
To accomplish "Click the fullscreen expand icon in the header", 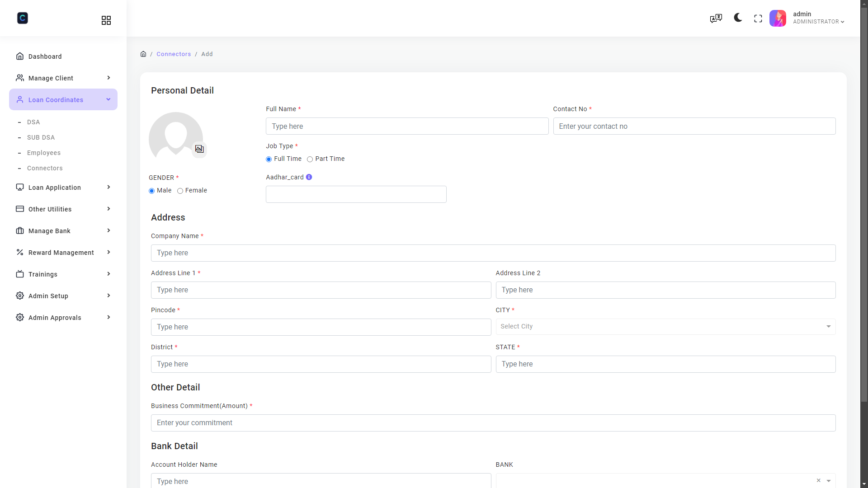I will pos(758,18).
